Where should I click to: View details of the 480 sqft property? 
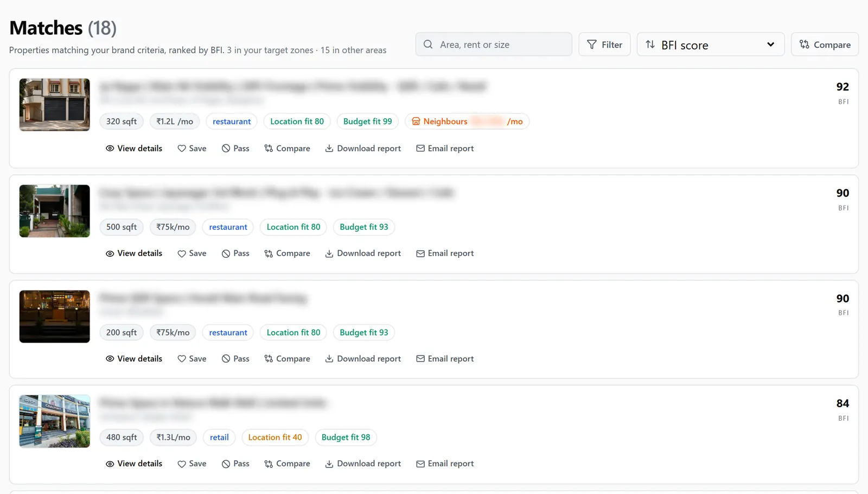[x=134, y=464]
